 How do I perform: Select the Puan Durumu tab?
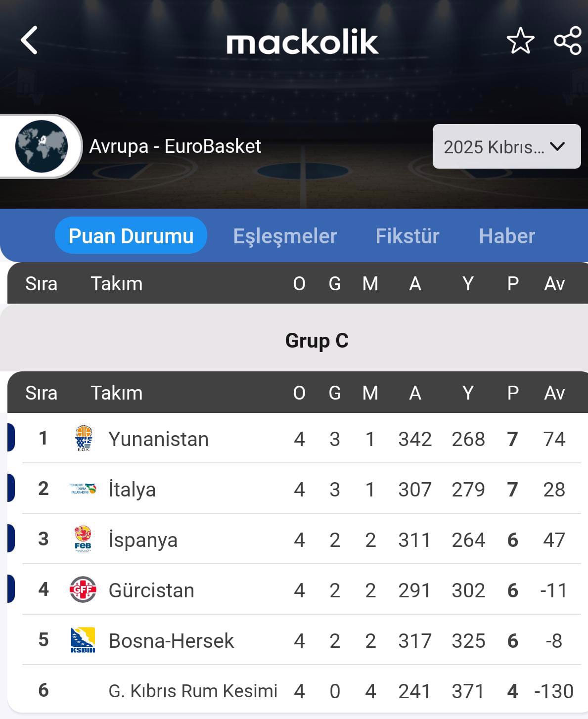(x=131, y=236)
